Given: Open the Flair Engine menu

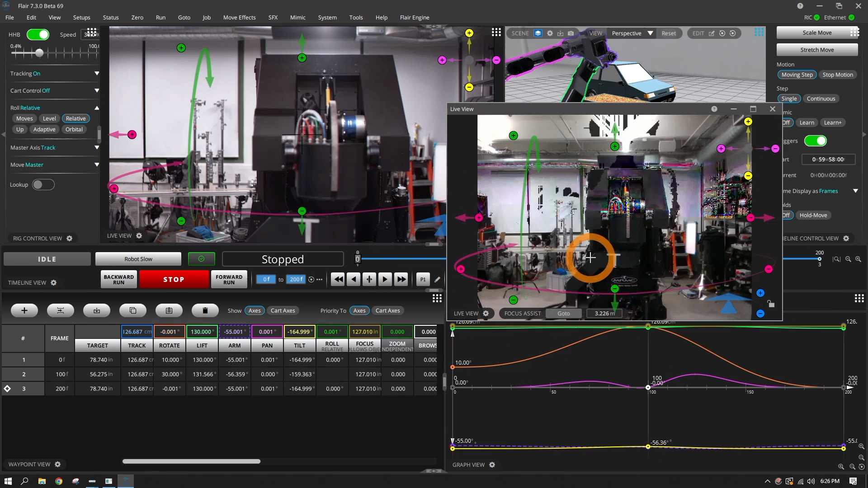Looking at the screenshot, I should [415, 17].
